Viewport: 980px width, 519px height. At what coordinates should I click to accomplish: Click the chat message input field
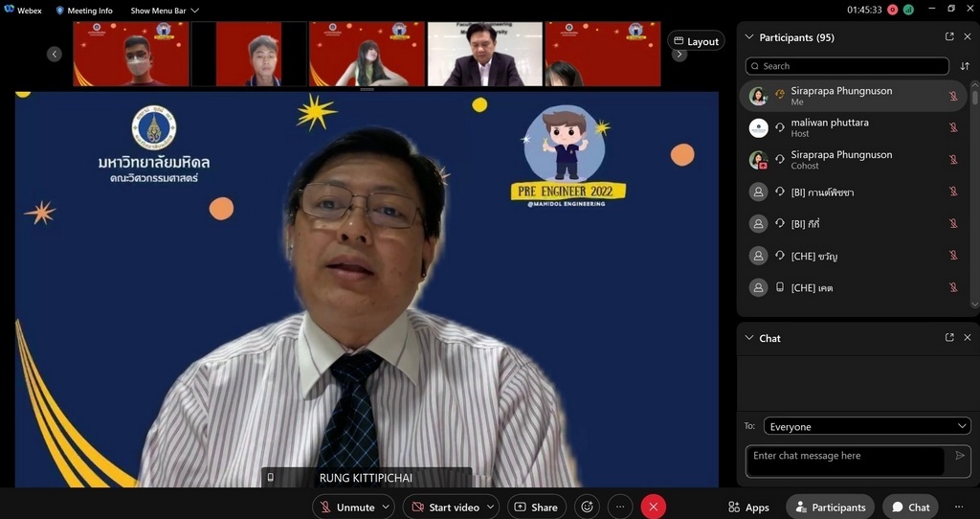[845, 457]
